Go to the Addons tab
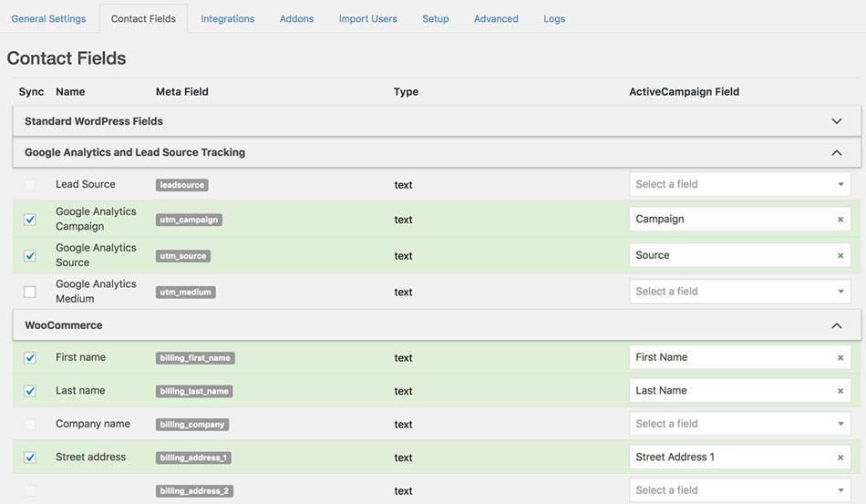The height and width of the screenshot is (504, 866). click(x=296, y=19)
